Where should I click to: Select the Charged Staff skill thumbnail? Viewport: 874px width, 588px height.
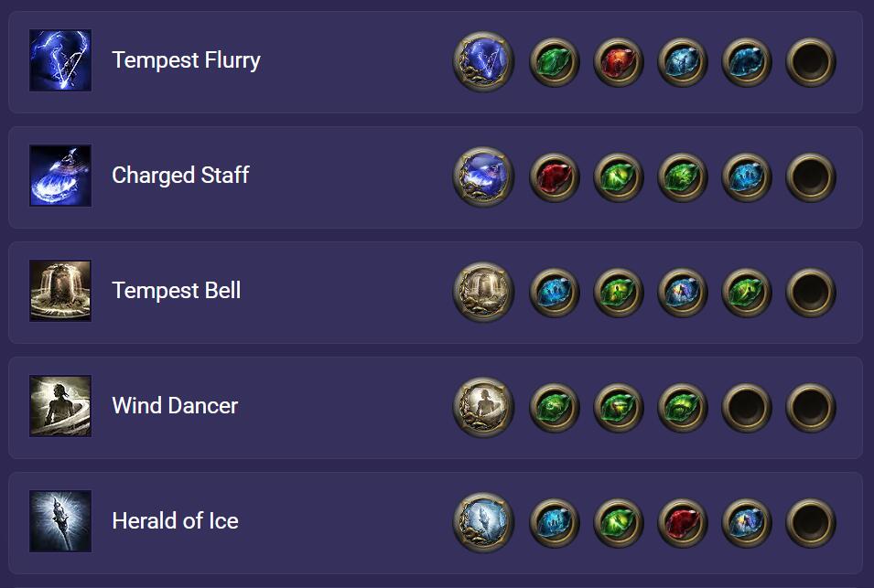coord(60,176)
